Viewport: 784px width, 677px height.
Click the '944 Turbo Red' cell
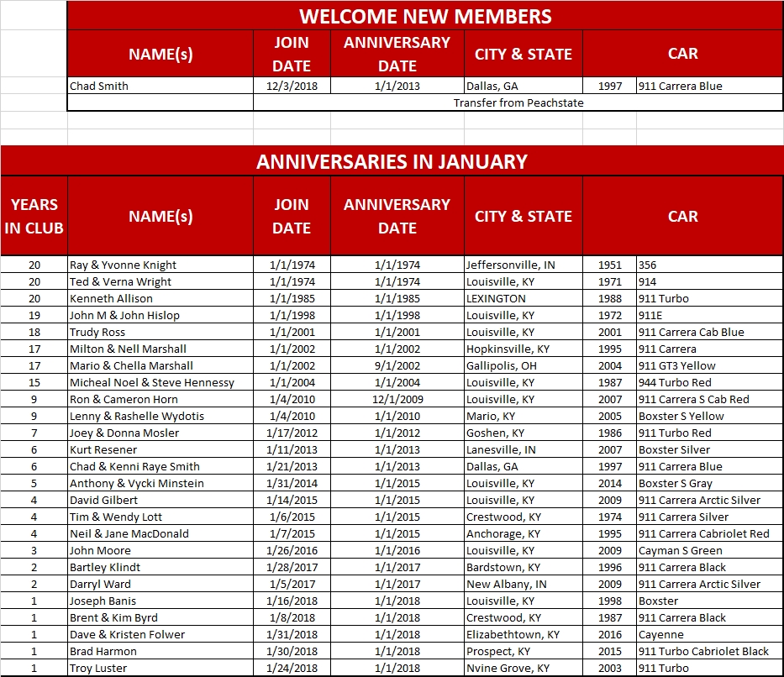click(710, 382)
